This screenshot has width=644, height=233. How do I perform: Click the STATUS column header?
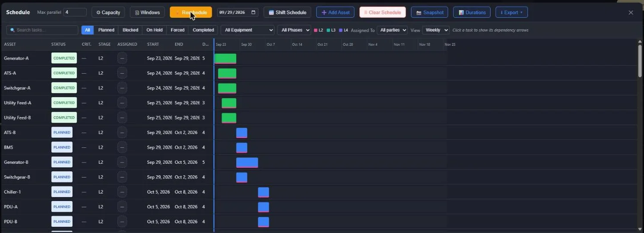click(x=58, y=44)
